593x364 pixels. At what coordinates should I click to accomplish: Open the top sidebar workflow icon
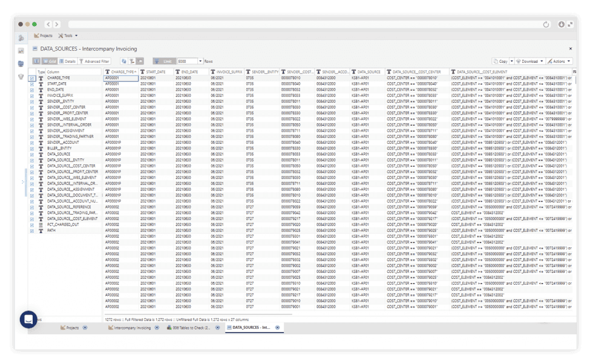tap(21, 38)
